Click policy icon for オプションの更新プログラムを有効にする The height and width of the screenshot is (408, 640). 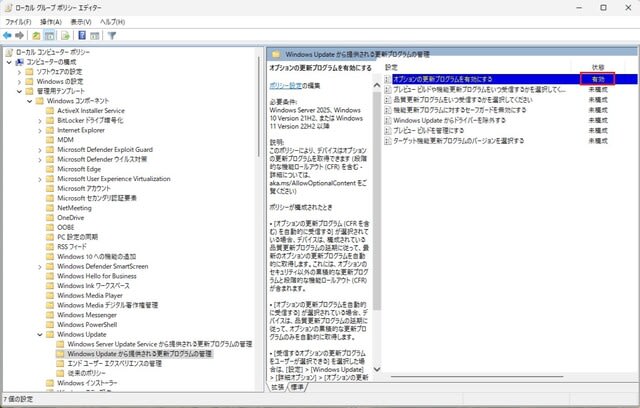click(388, 79)
